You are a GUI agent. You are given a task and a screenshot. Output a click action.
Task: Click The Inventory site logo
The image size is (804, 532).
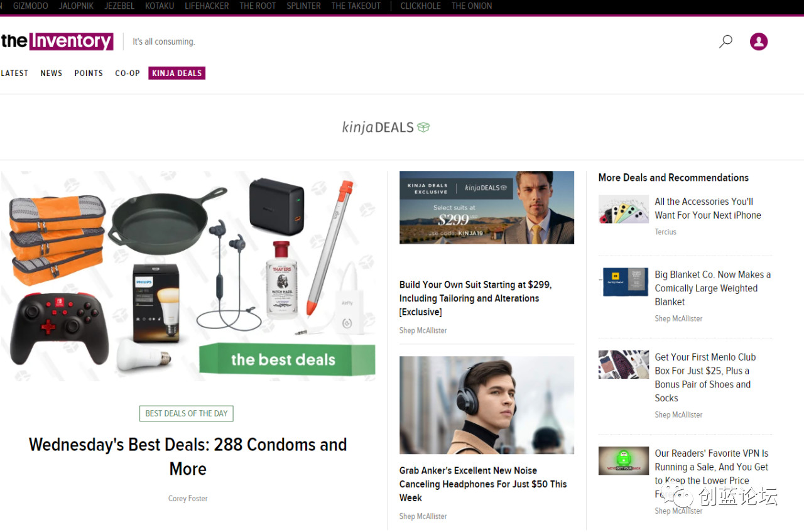57,41
